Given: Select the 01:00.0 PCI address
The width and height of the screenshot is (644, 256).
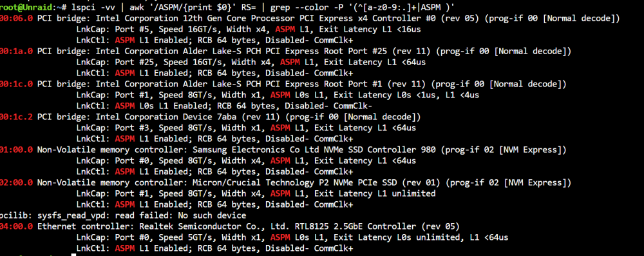Looking at the screenshot, I should (17, 150).
